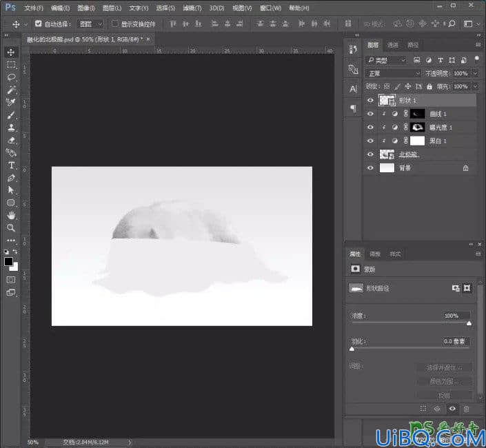Select the Brush tool

point(11,115)
